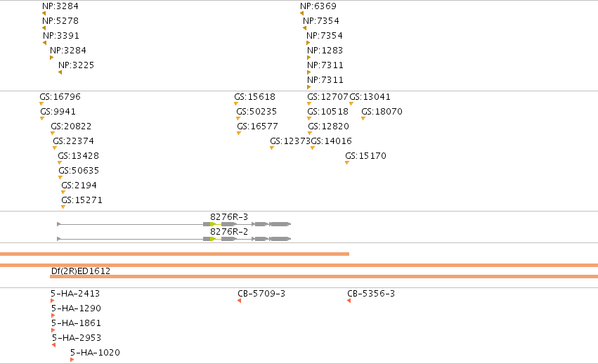
Task: Click the 5-HA-1290 red arrow marker
Action: click(53, 316)
